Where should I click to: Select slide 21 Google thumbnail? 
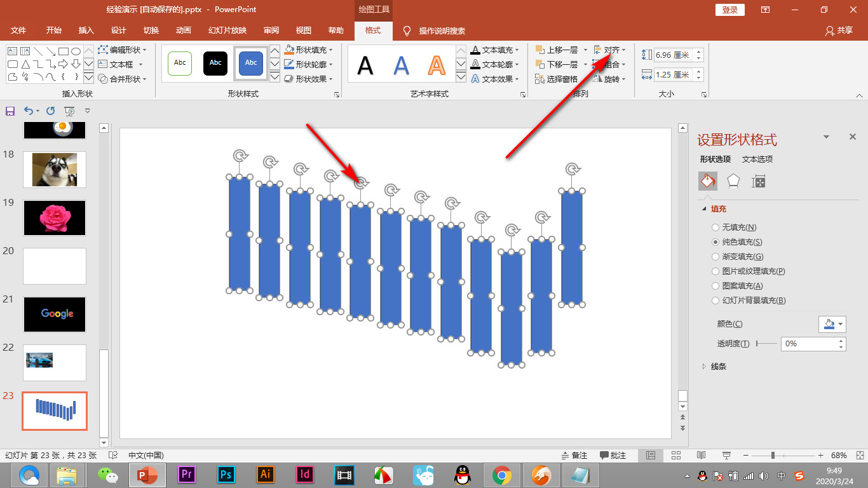[x=55, y=314]
